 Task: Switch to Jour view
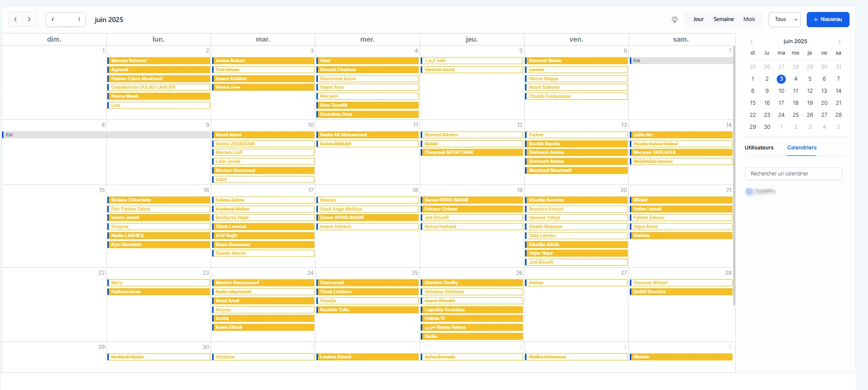[x=699, y=20]
